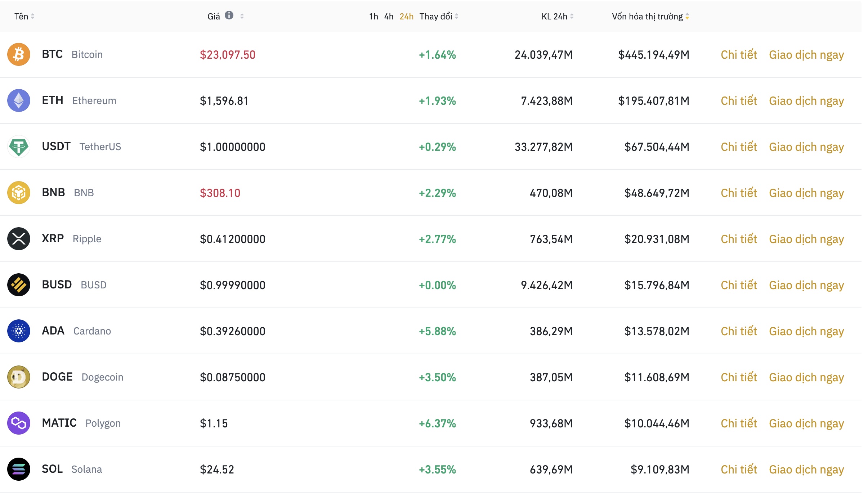Click the Ripple XRP logo icon
This screenshot has width=868, height=494.
pyautogui.click(x=19, y=239)
